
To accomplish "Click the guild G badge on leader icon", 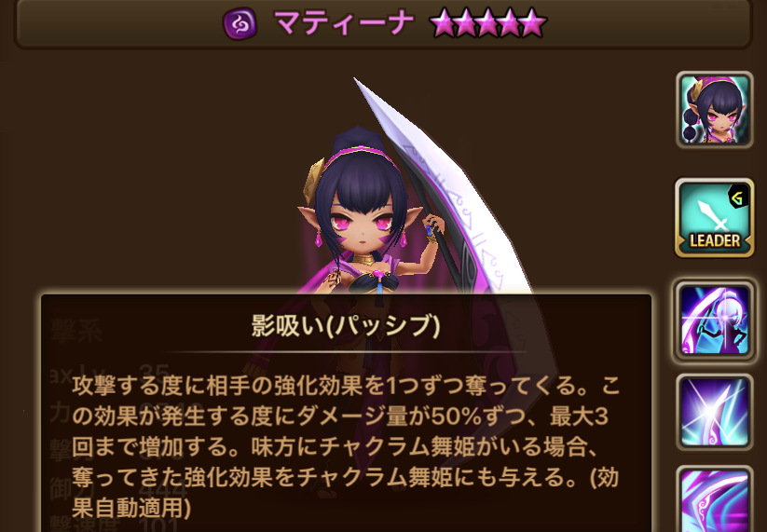I will [738, 198].
